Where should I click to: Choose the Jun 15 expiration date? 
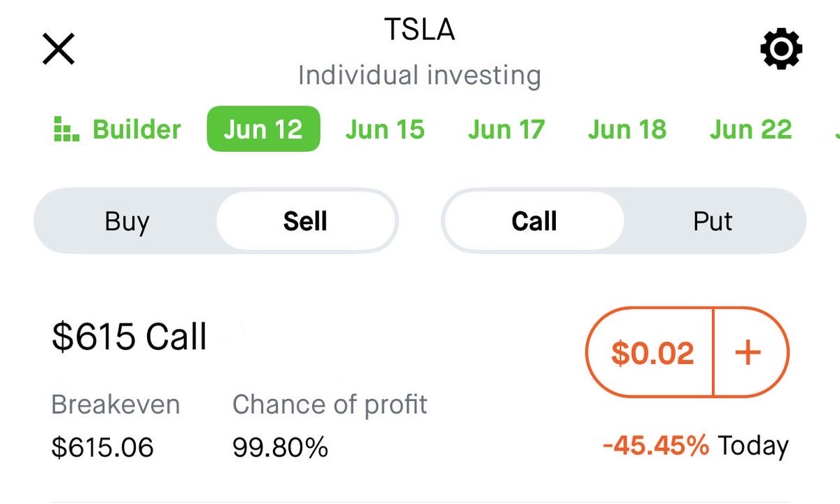[x=385, y=129]
